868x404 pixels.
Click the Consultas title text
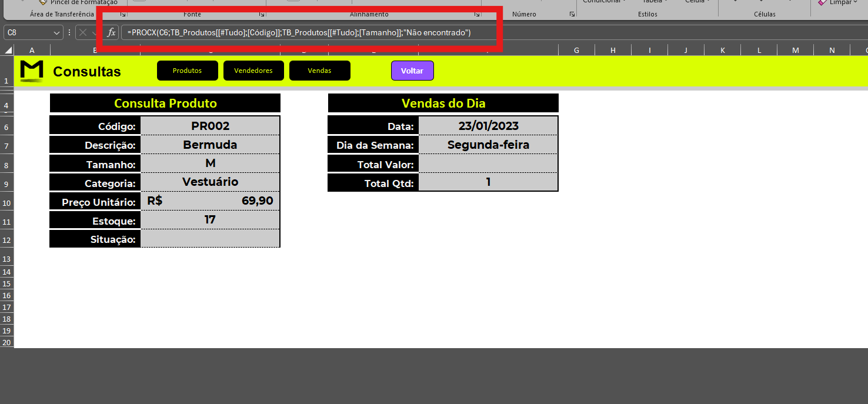click(87, 72)
